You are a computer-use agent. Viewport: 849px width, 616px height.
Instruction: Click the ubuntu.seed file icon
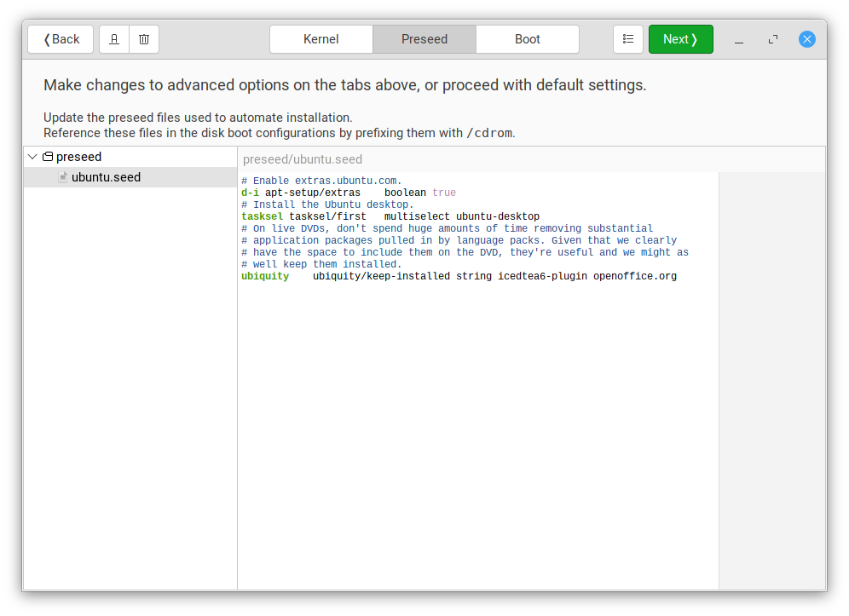click(x=63, y=177)
